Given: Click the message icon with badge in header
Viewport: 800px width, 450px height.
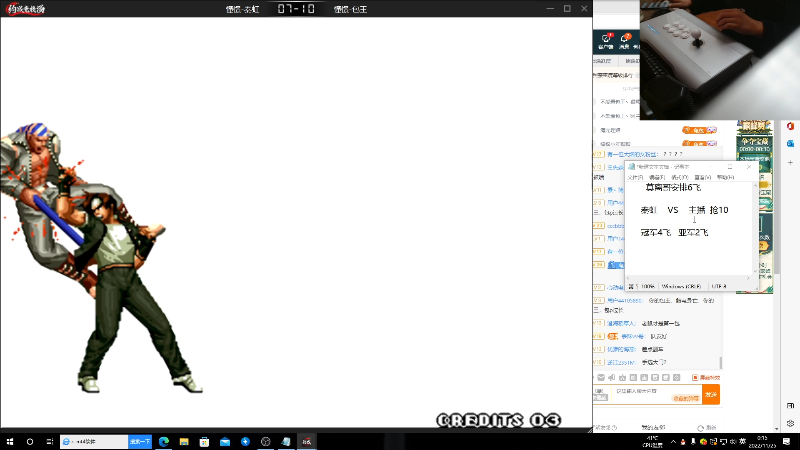Looking at the screenshot, I should click(x=624, y=41).
